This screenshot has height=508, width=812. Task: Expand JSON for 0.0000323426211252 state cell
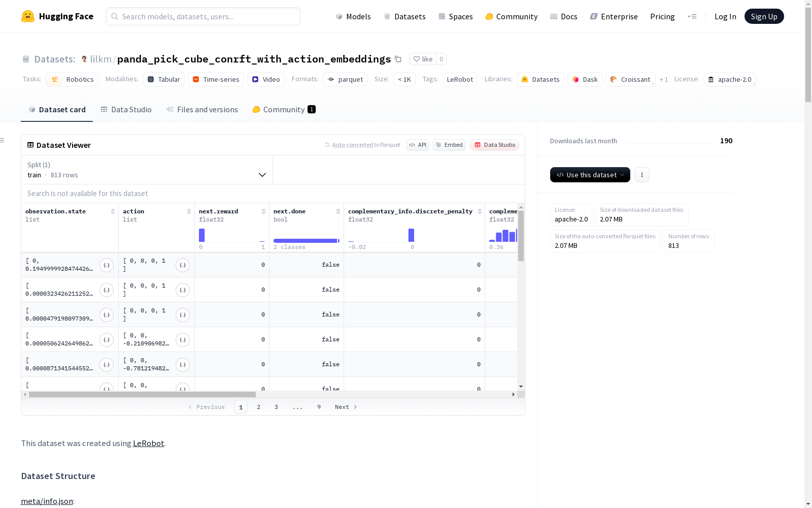point(107,290)
